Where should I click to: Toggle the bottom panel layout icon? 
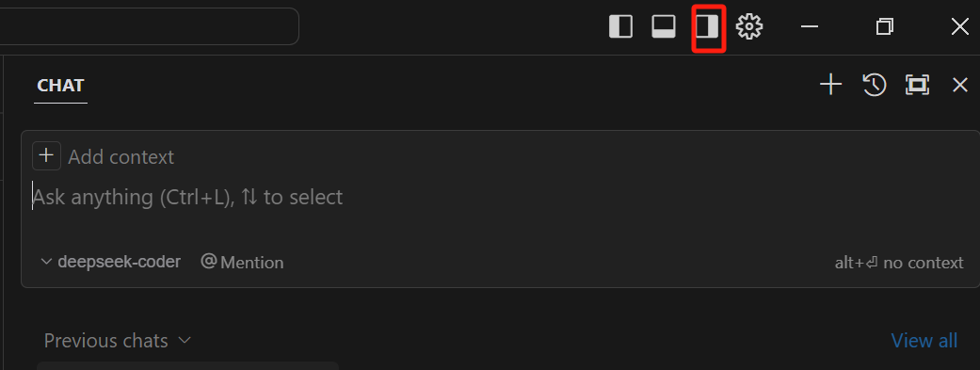664,27
